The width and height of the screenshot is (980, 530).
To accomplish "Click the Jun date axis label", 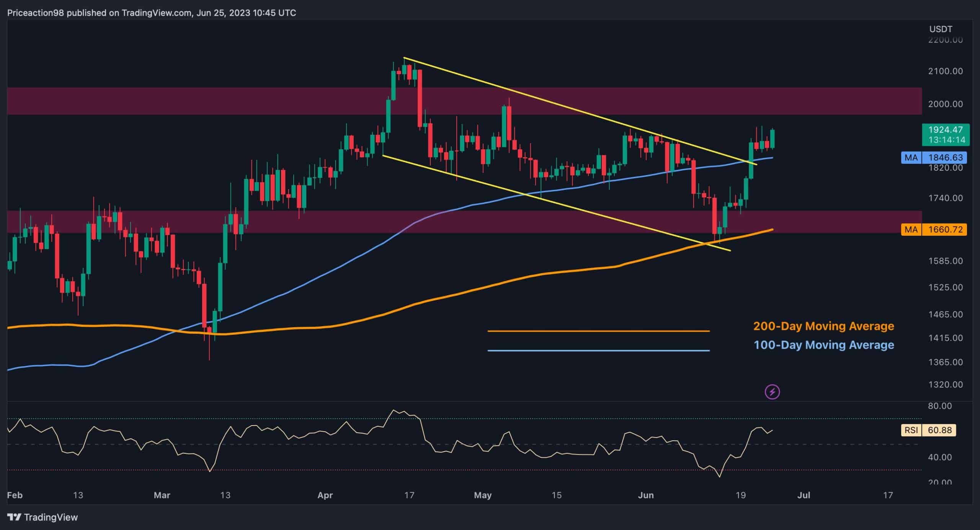I will pos(646,495).
